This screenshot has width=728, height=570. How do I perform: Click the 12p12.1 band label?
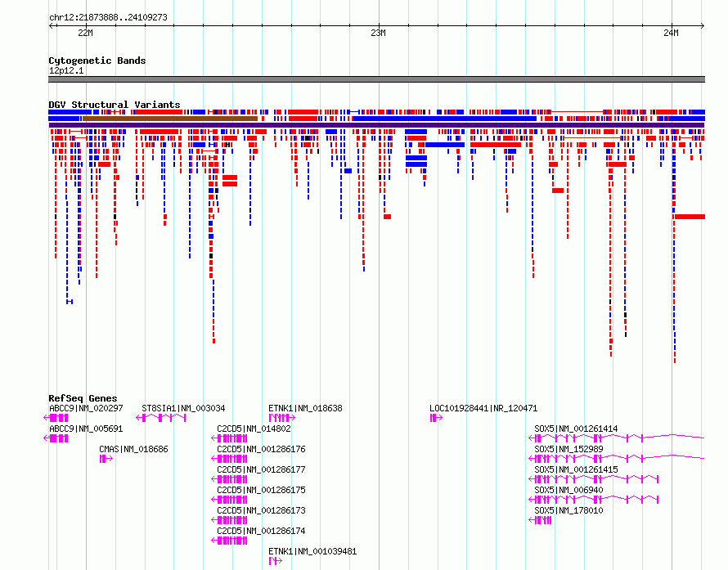(66, 70)
